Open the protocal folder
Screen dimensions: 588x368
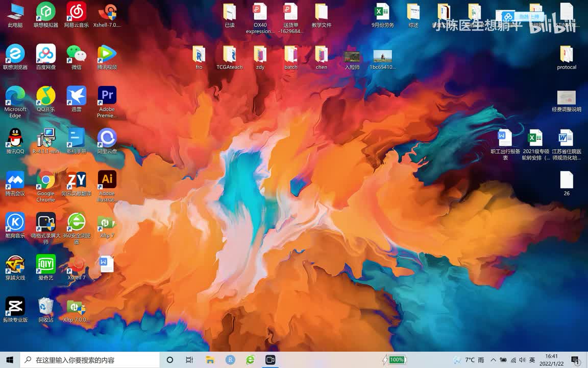click(566, 57)
